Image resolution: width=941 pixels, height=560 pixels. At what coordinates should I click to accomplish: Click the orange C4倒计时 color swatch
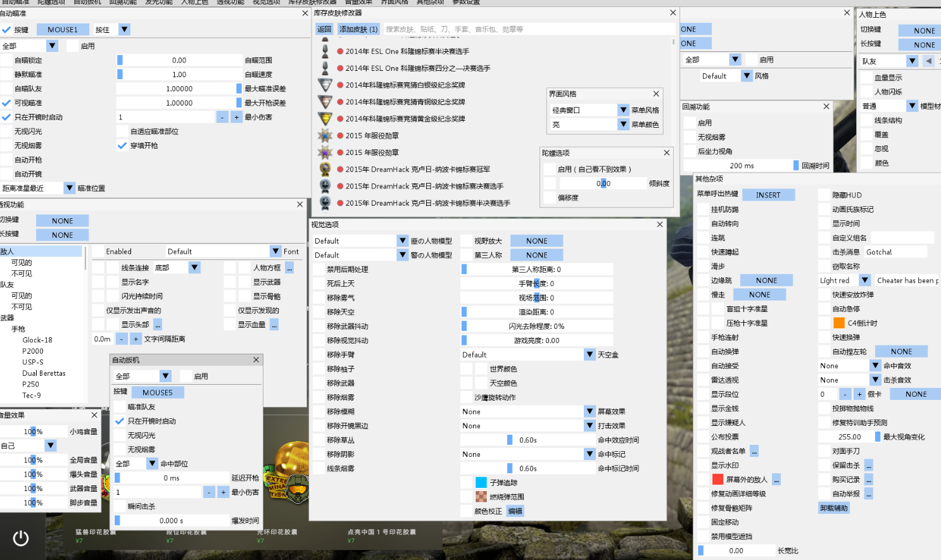[839, 323]
